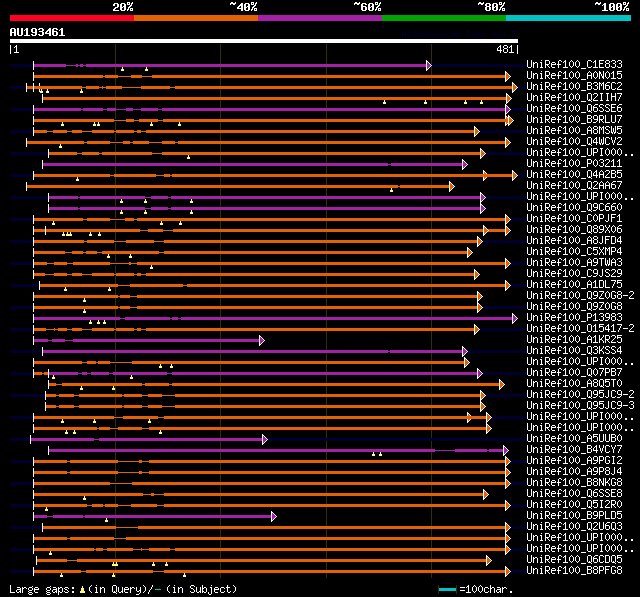This screenshot has width=640, height=597.
Task: Select the UniRef100_Q2U6Q3 row label
Action: [x=574, y=527]
